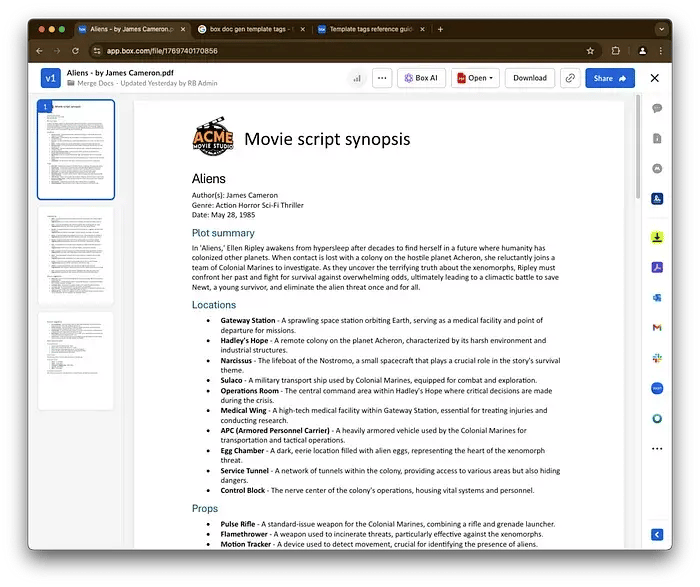Viewport: 700px width, 587px height.
Task: Click the 'Movie script synopsis' heading
Action: coord(327,139)
